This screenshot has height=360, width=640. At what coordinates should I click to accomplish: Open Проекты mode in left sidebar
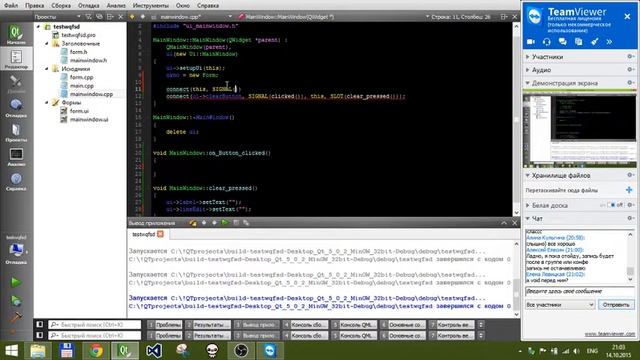(x=16, y=132)
